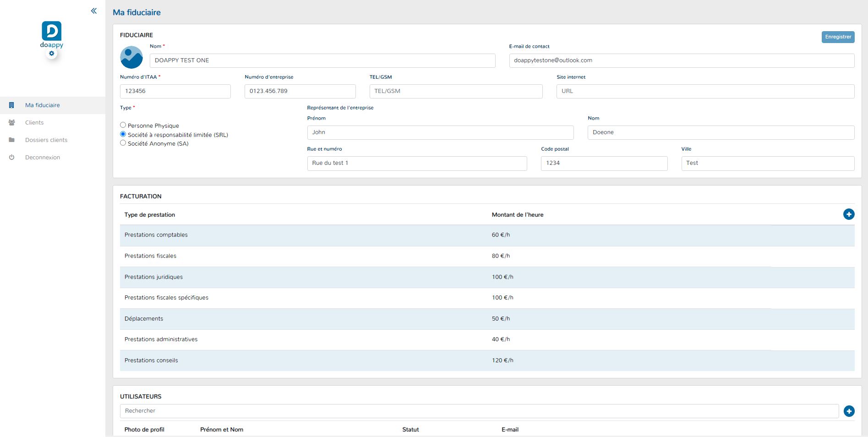Viewport: 868px width, 437px height.
Task: Click the Numéro d'ITAA field
Action: pos(175,91)
